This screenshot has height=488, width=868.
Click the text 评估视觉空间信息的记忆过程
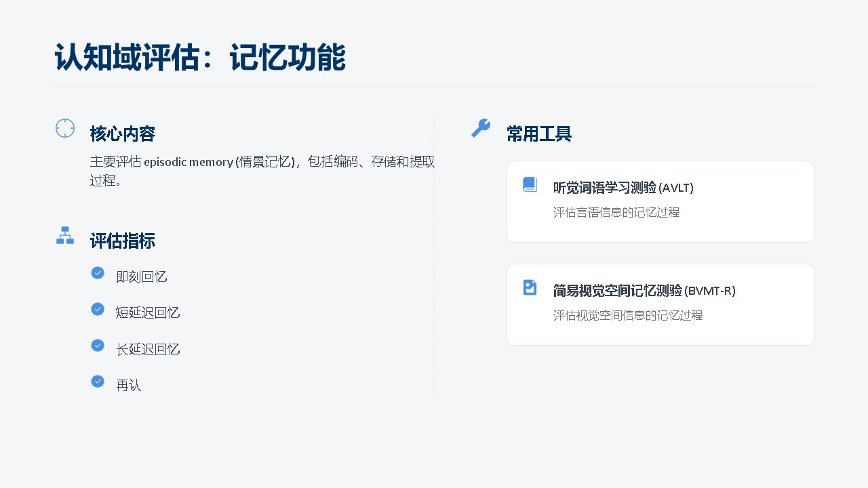pos(627,316)
